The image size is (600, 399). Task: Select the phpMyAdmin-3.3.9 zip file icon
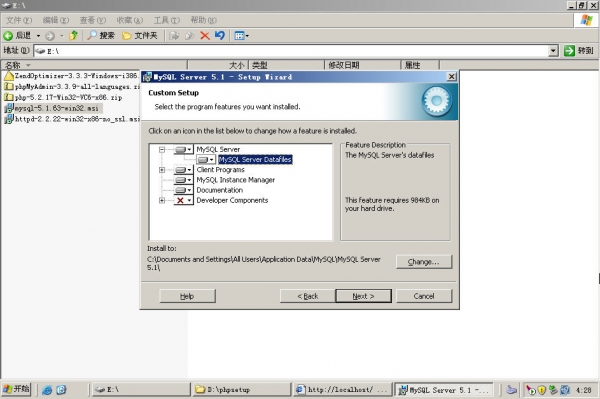click(8, 86)
